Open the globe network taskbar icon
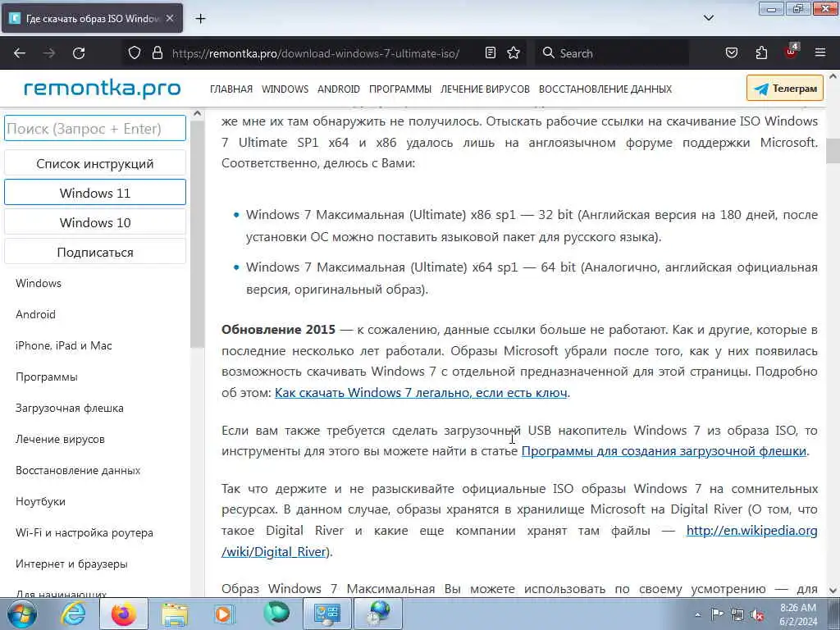 coord(378,614)
